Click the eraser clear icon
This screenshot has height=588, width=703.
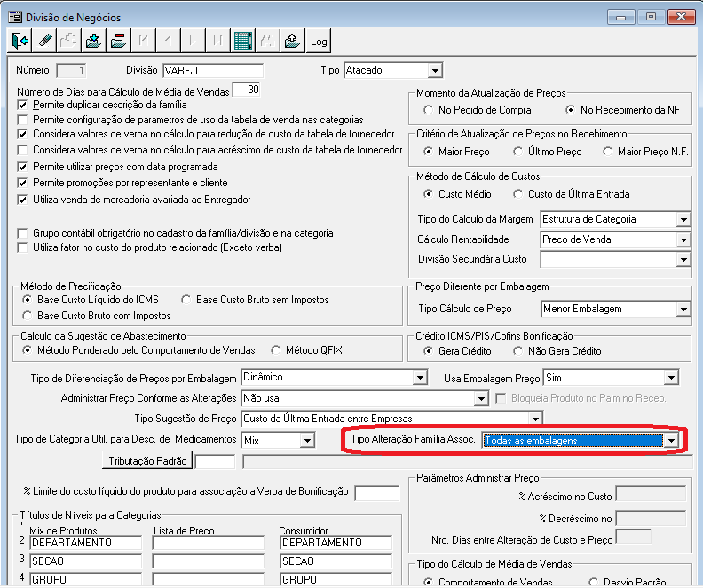click(44, 41)
